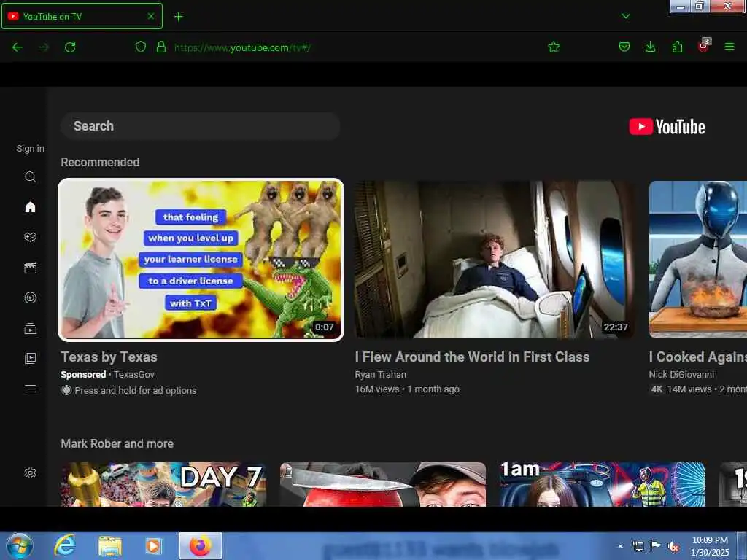Screen dimensions: 747x560
Task: Open the knife and apple video thumbnail
Action: [x=383, y=484]
